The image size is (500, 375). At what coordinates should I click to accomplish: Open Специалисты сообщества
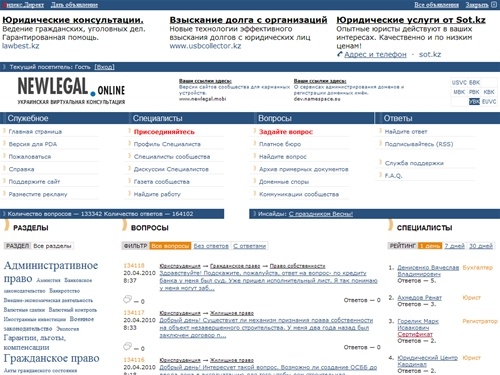[x=172, y=157]
